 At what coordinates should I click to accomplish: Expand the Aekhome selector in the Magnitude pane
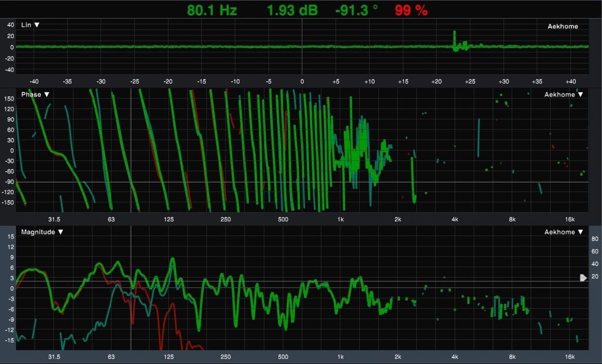pos(564,232)
